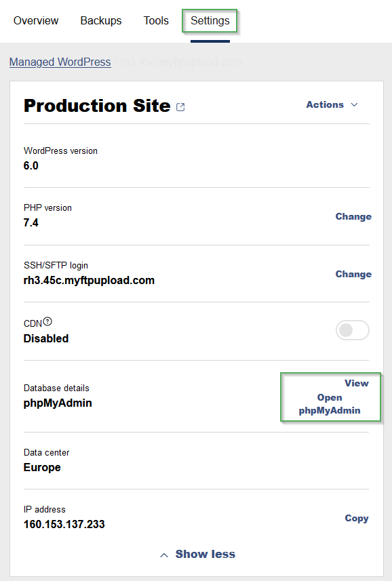Screen dimensions: 392x581
Task: Change the SSH/SFTP login
Action: [x=353, y=274]
